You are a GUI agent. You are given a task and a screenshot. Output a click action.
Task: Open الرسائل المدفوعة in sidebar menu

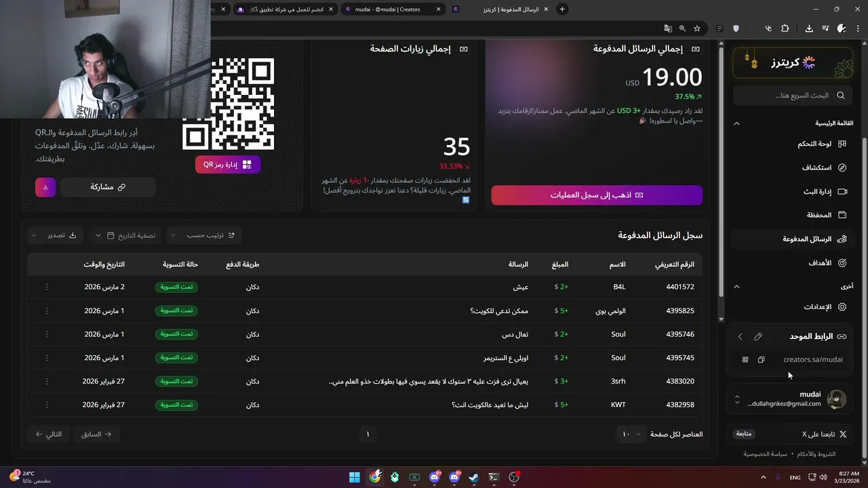791,239
